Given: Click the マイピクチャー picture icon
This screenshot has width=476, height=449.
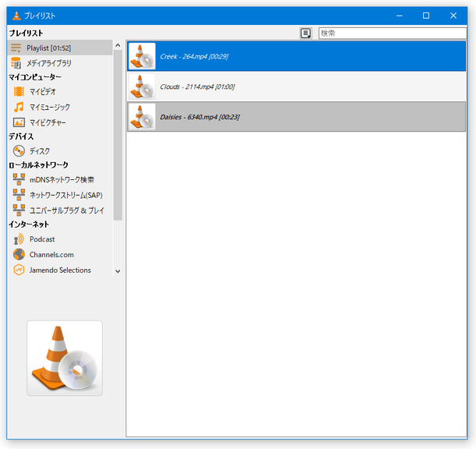Looking at the screenshot, I should pos(19,122).
